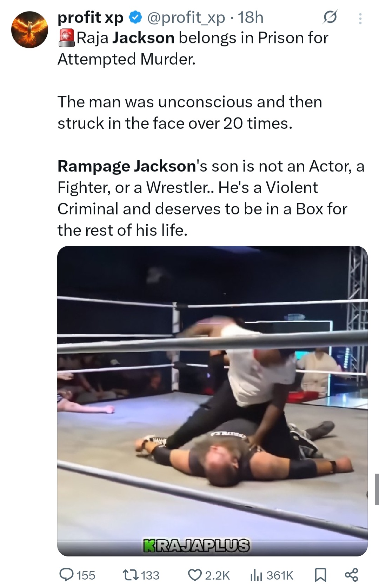
Task: Open replies via the comment bubble icon
Action: [66, 575]
